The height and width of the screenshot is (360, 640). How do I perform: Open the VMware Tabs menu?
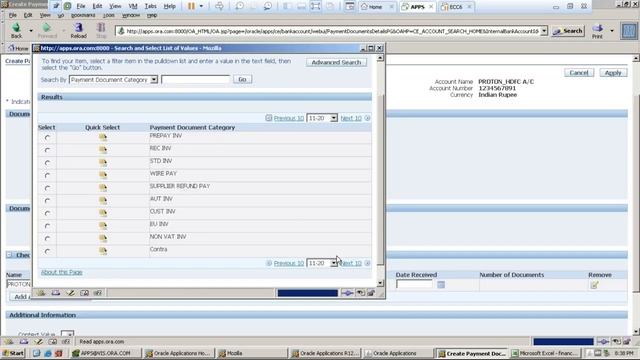tap(151, 6)
